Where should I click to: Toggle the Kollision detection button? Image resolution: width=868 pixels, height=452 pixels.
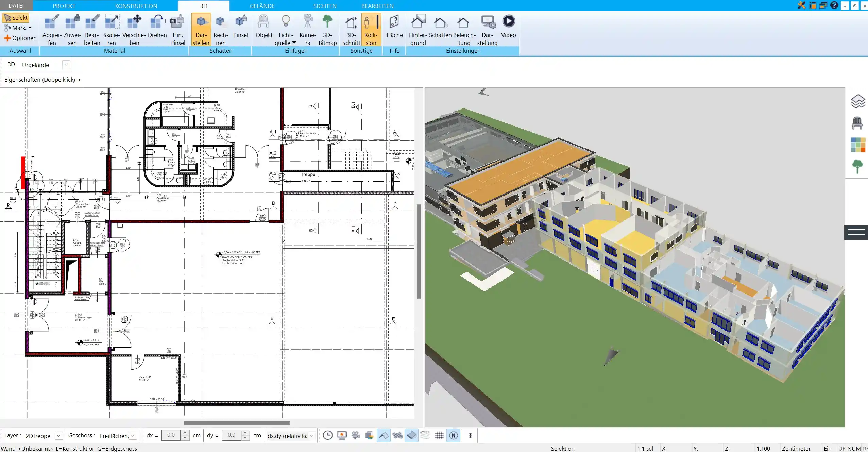[371, 30]
